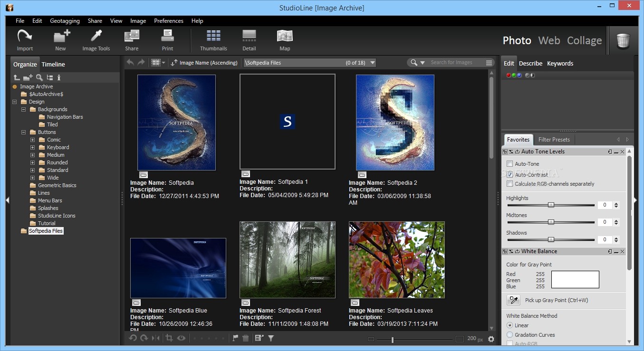Open the Map view icon
The image size is (644, 351).
point(285,36)
